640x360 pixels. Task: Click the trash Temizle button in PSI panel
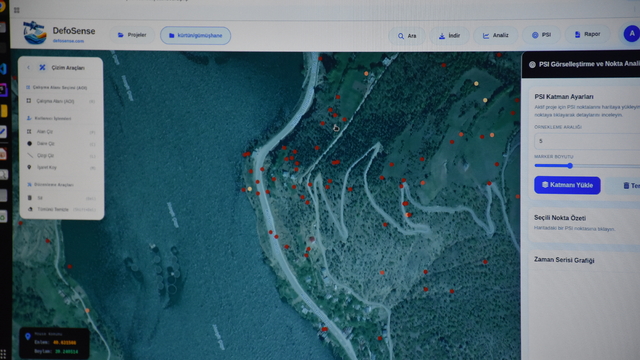pos(625,186)
